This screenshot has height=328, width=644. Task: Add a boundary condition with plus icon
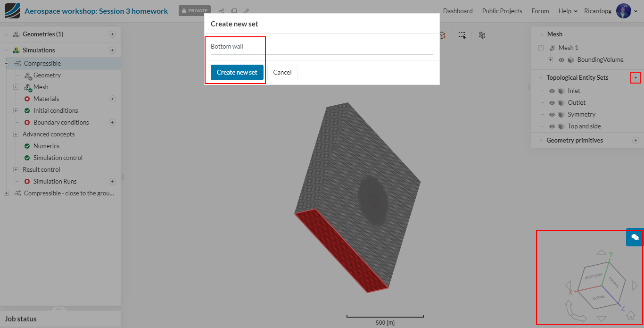(x=112, y=122)
